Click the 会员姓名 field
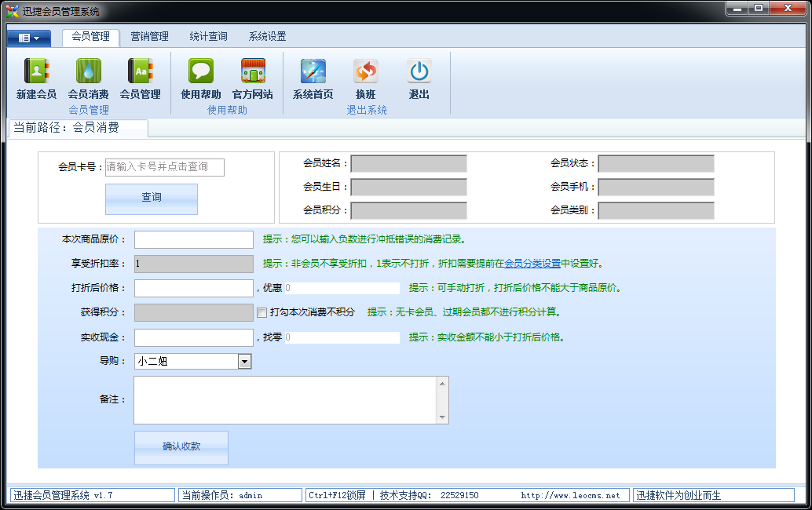The width and height of the screenshot is (812, 510). click(x=408, y=163)
